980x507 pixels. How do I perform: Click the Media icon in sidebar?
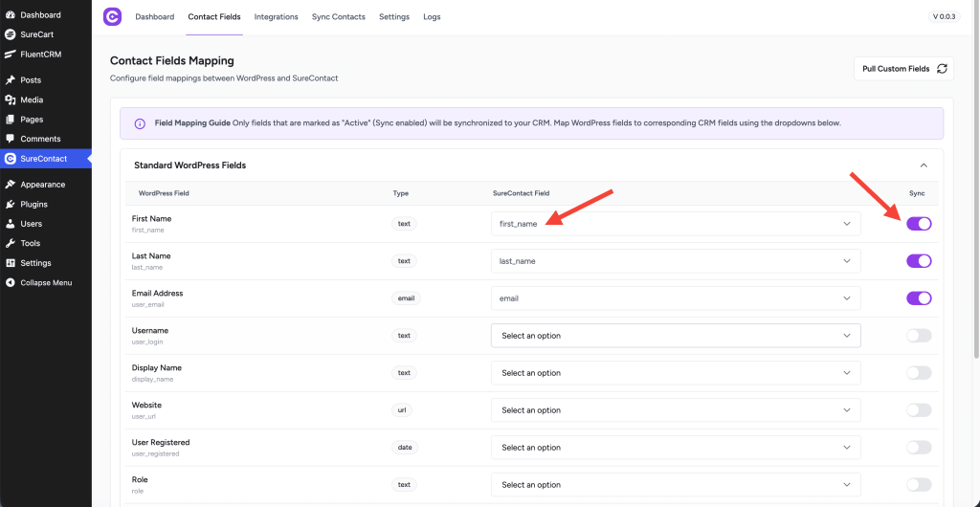point(10,100)
